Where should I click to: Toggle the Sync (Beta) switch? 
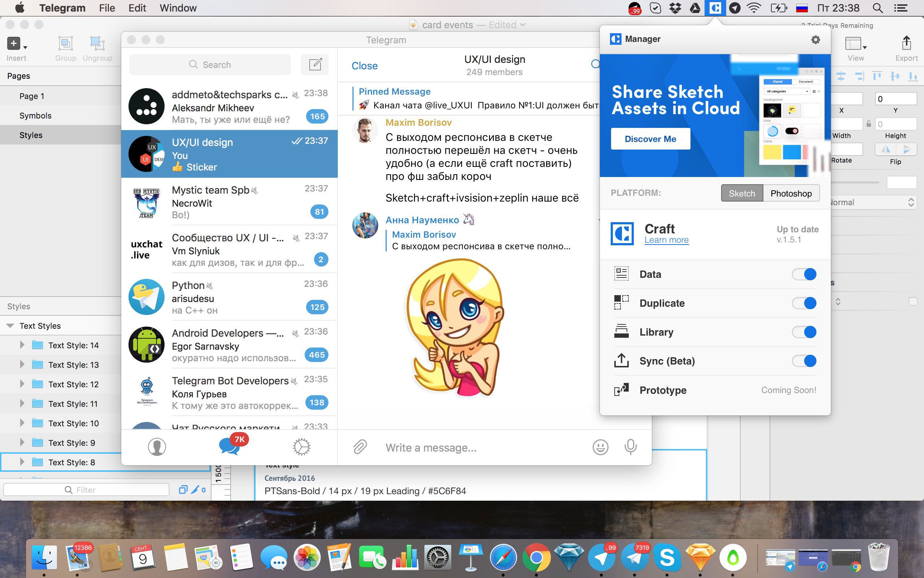coord(804,361)
